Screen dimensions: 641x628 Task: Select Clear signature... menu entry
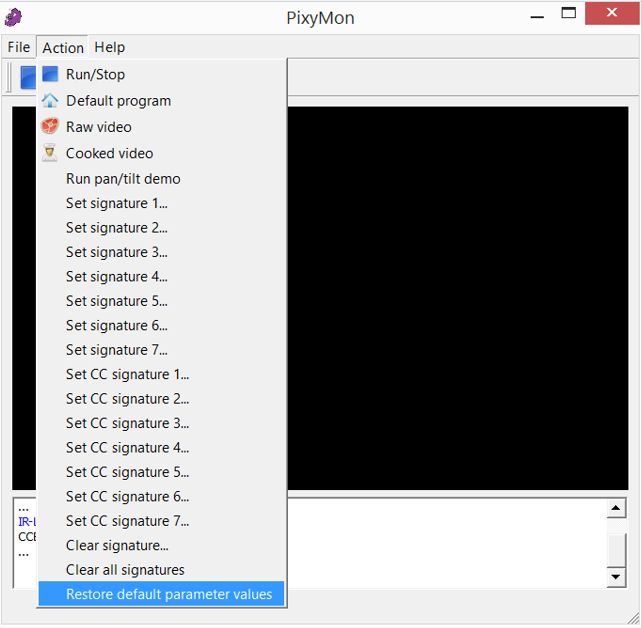(161, 546)
